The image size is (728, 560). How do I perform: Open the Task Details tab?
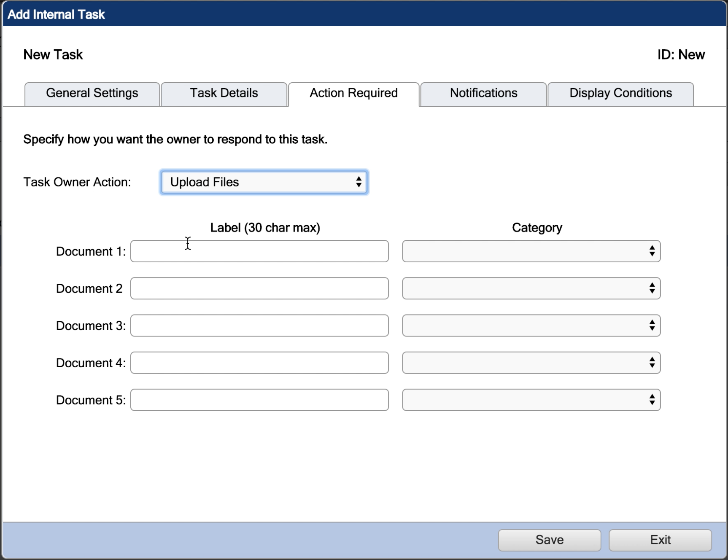224,93
